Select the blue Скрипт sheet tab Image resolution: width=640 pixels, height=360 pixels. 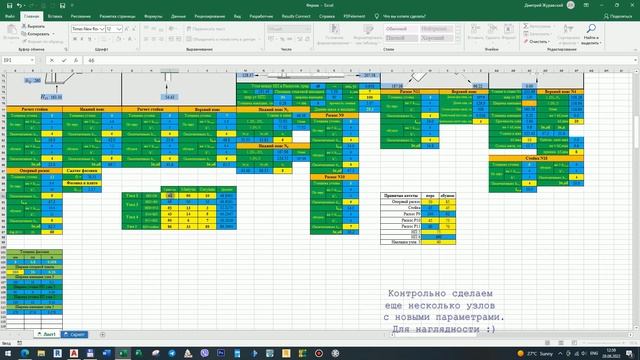[x=74, y=334]
